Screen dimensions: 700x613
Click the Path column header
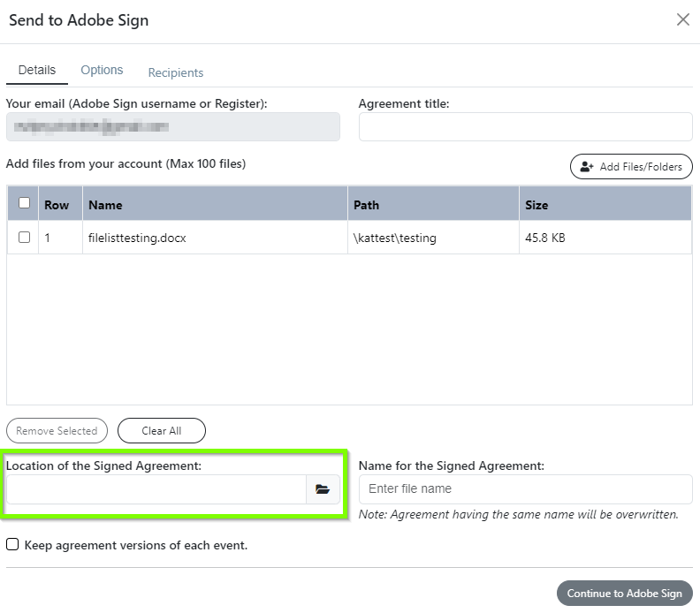[x=433, y=205]
